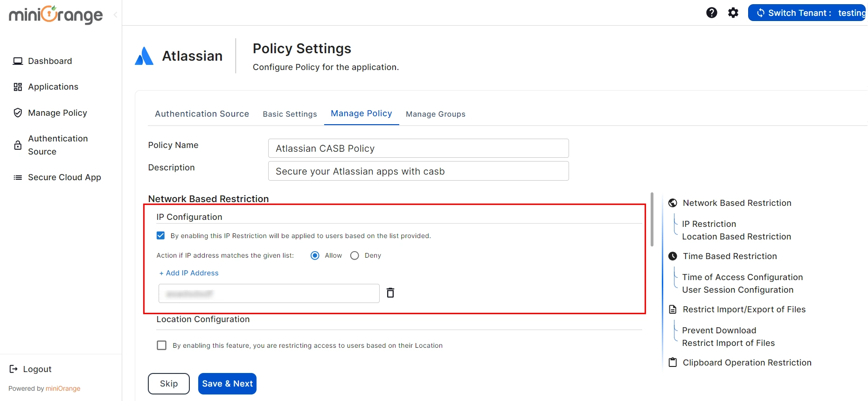Click the Network Based Restriction globe icon
868x401 pixels.
pyautogui.click(x=673, y=203)
